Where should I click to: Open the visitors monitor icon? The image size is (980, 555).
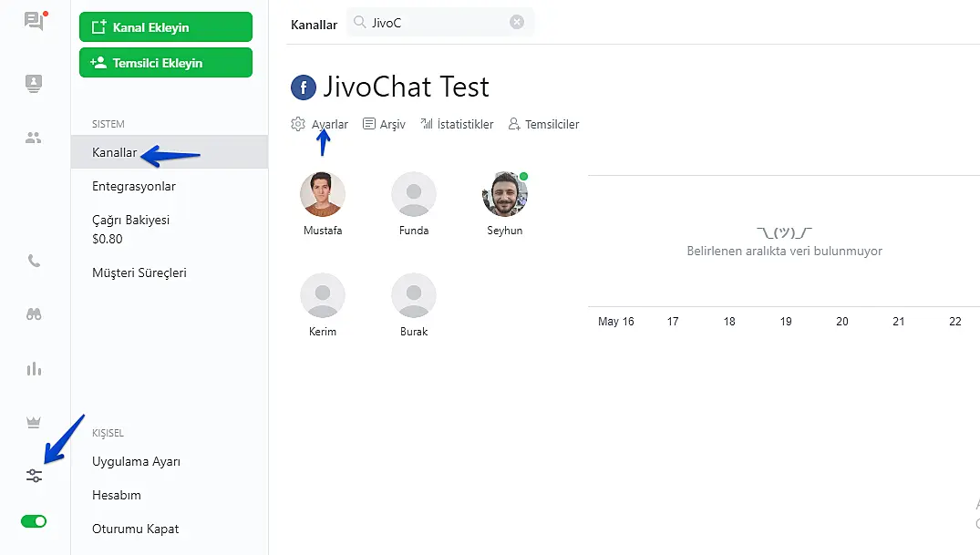tap(34, 83)
